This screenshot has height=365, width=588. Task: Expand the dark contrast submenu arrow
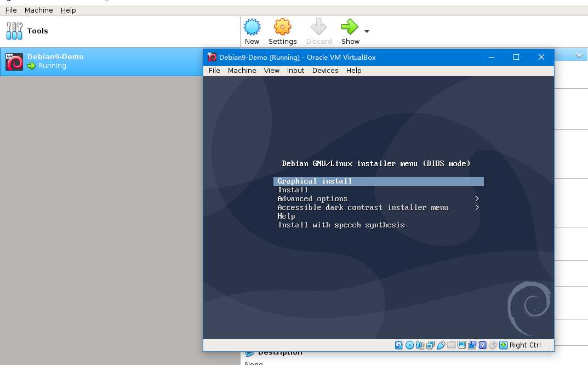point(477,208)
